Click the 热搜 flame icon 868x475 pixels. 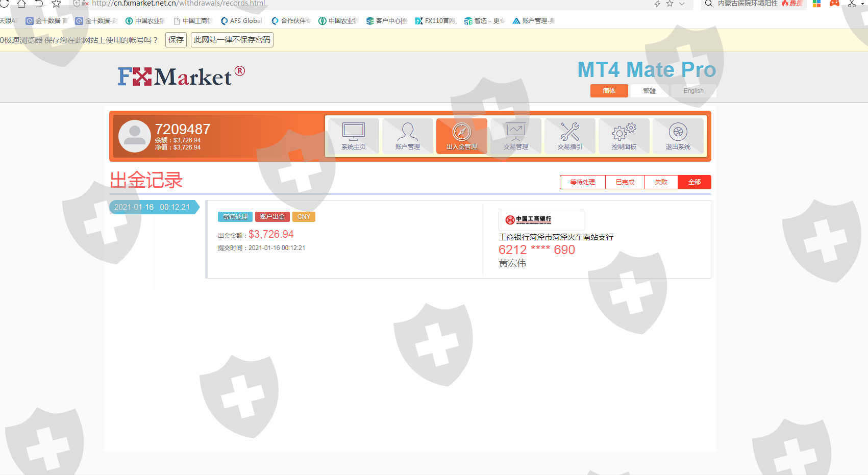pos(792,4)
